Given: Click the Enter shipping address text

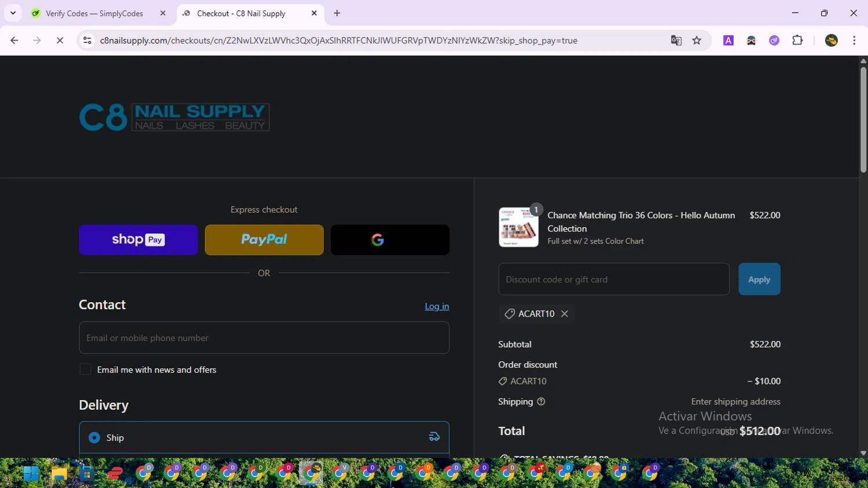Looking at the screenshot, I should [x=735, y=402].
